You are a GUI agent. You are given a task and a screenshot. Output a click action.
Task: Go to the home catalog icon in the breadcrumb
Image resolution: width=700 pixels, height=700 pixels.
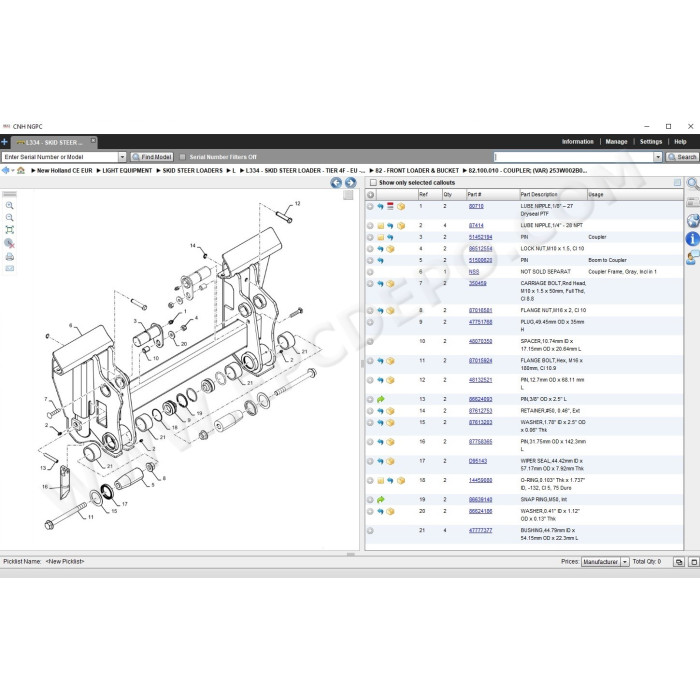coord(21,171)
